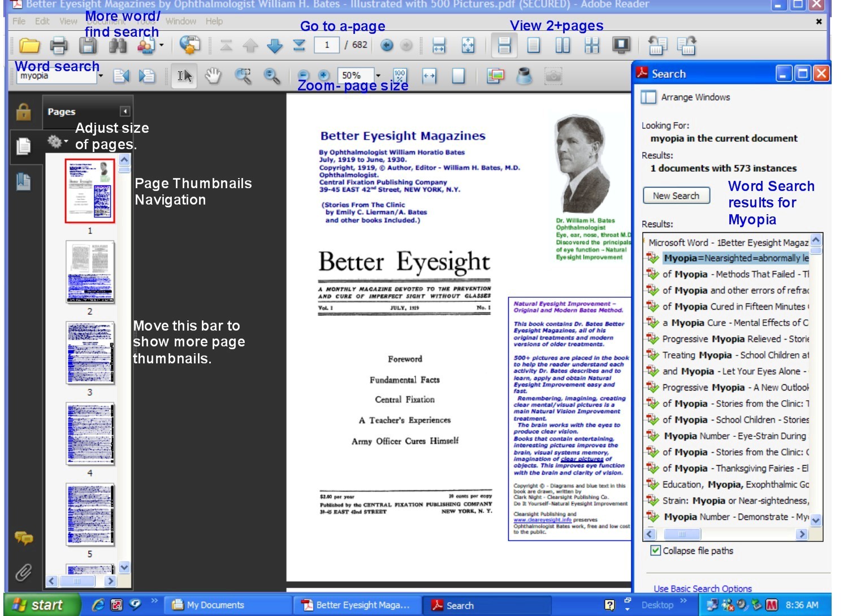Screen dimensions: 848x616
Task: Open the dropdown arrow beside the collaborate icon
Action: pos(162,45)
